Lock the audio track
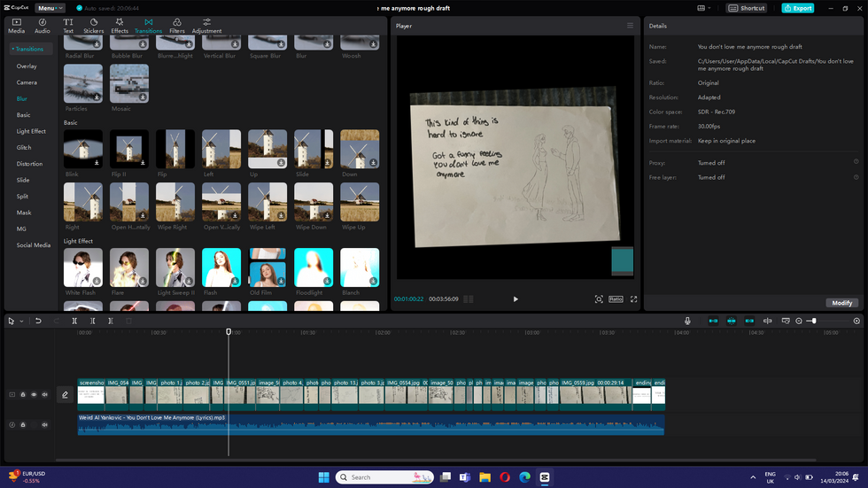This screenshot has height=488, width=868. coord(23,425)
